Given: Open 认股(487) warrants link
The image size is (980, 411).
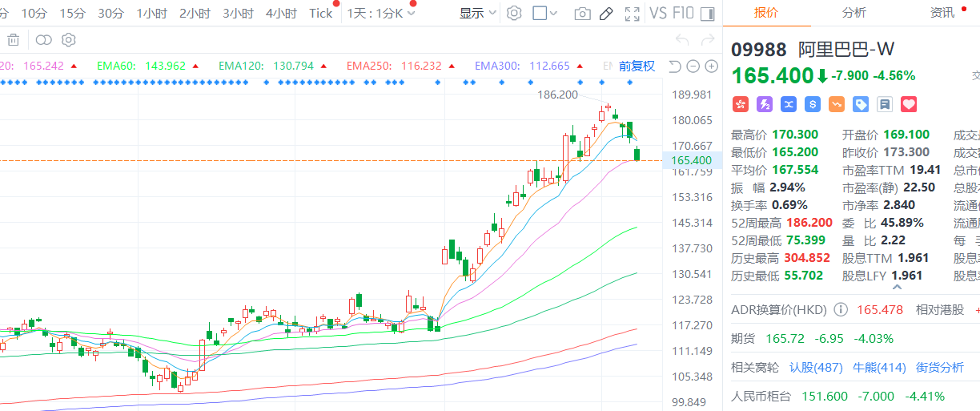Looking at the screenshot, I should pyautogui.click(x=816, y=367).
